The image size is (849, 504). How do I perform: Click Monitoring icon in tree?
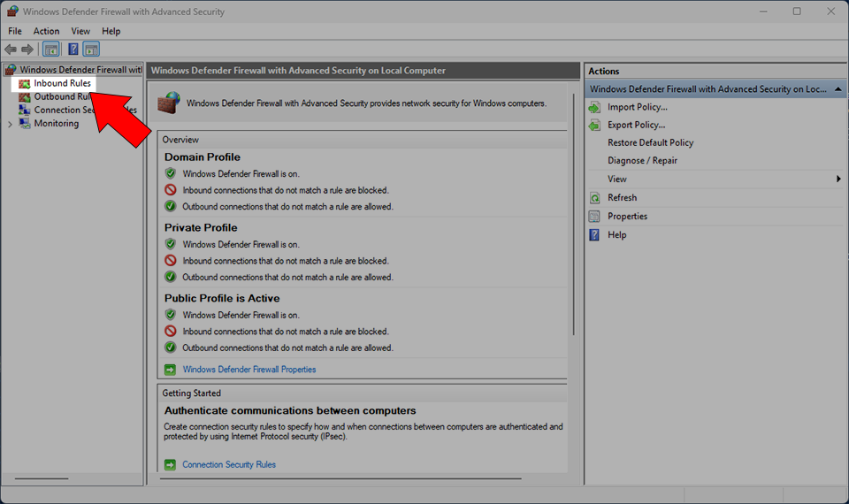(25, 124)
